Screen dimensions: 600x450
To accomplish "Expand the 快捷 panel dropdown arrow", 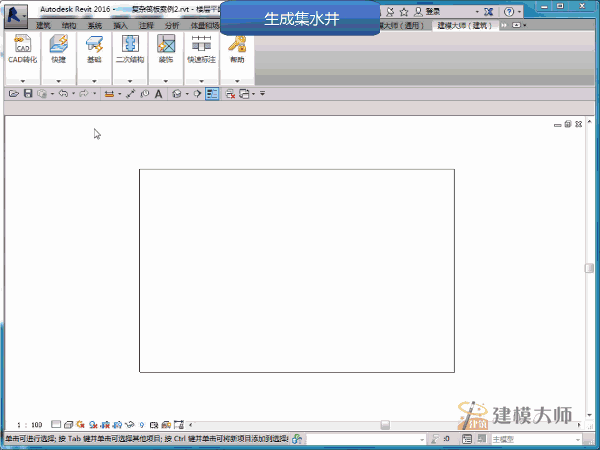I will coord(59,81).
